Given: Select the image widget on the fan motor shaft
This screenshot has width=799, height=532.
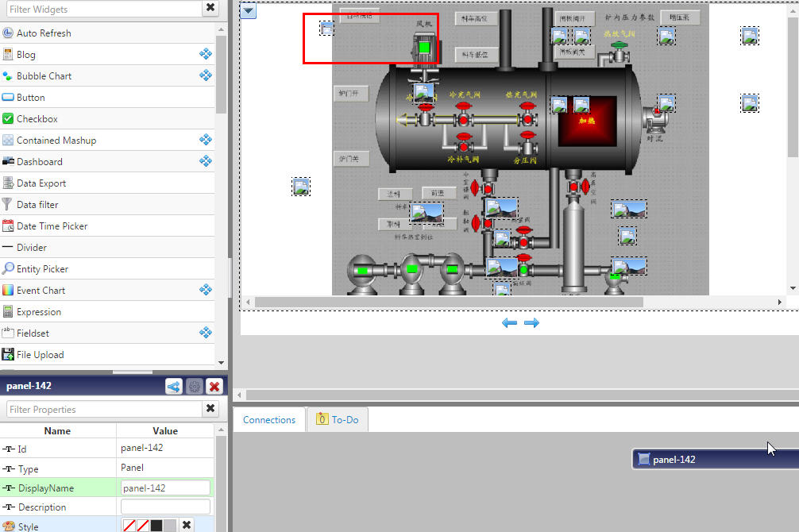Looking at the screenshot, I should coord(423,93).
